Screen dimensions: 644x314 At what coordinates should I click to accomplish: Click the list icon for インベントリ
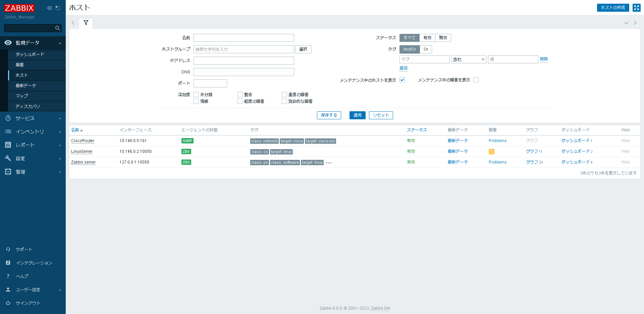(x=8, y=132)
